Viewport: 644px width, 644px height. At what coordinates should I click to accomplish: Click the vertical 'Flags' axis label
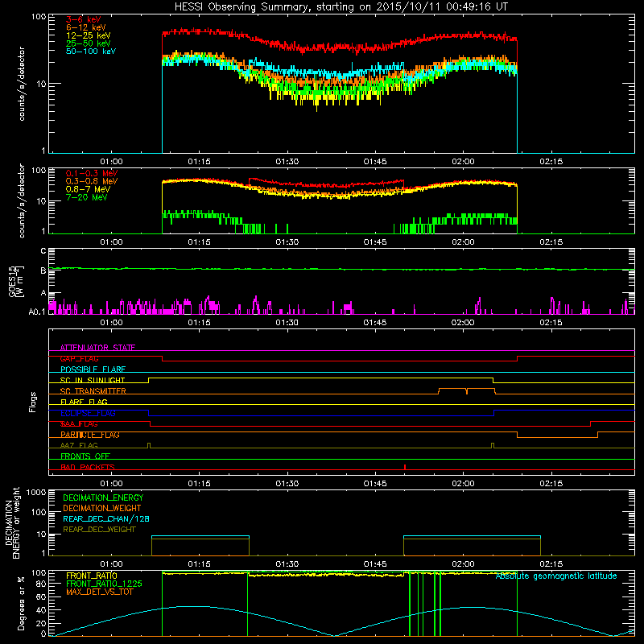point(33,402)
